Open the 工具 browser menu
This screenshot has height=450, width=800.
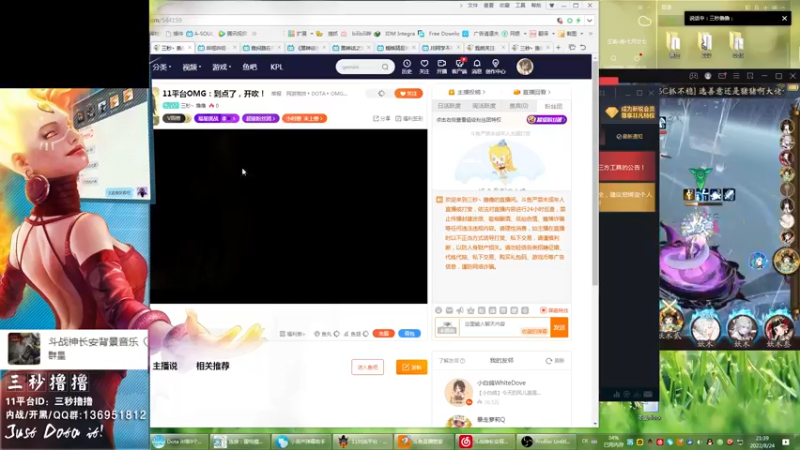tap(520, 5)
